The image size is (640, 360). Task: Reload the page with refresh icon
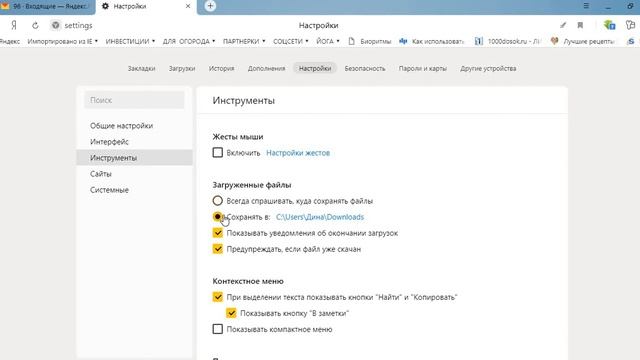pos(35,25)
